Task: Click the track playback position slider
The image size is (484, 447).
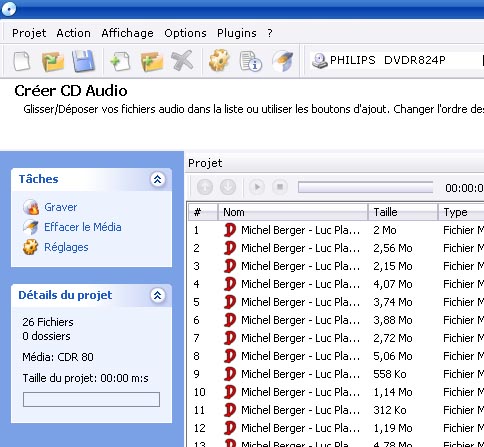Action: click(366, 187)
